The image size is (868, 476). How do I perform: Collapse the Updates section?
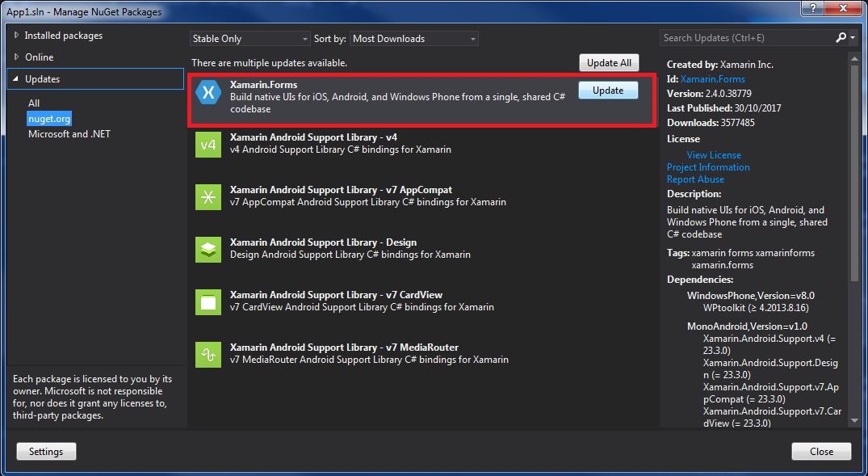[15, 78]
